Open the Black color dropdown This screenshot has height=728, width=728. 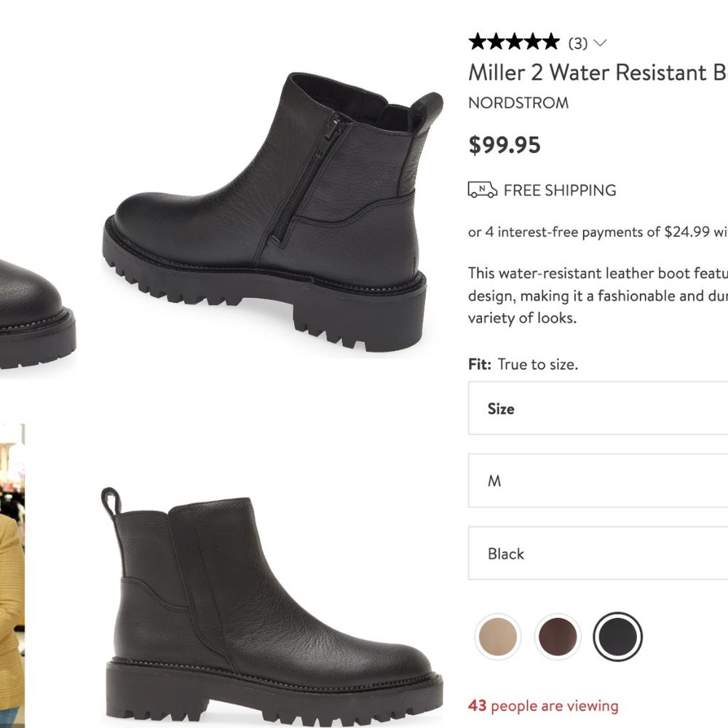(x=597, y=554)
